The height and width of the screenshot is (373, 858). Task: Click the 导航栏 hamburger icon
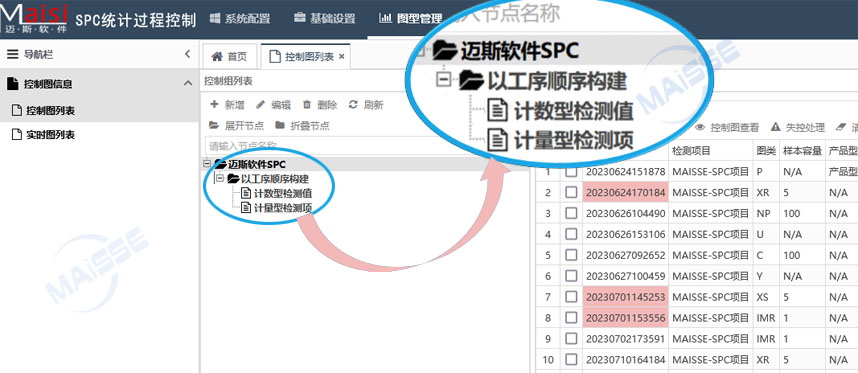pos(13,54)
